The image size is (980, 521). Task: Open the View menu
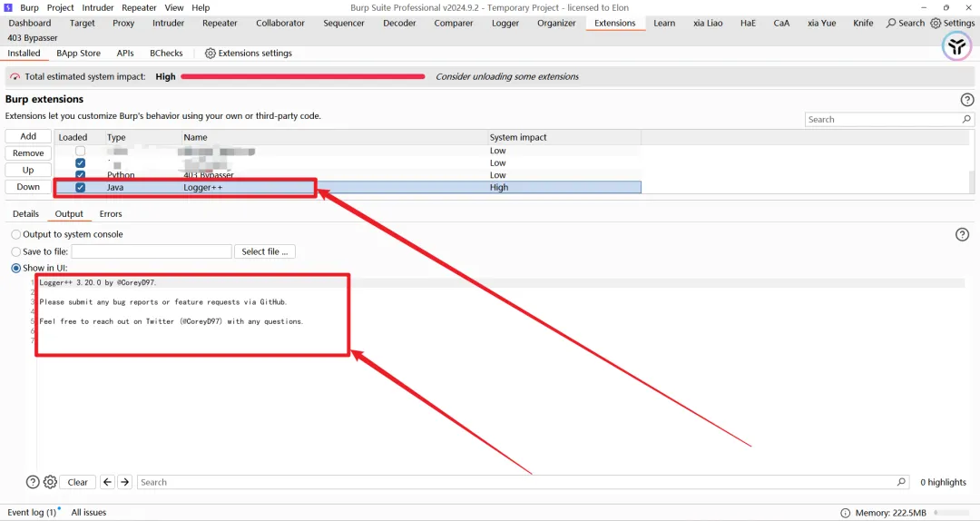(x=174, y=7)
